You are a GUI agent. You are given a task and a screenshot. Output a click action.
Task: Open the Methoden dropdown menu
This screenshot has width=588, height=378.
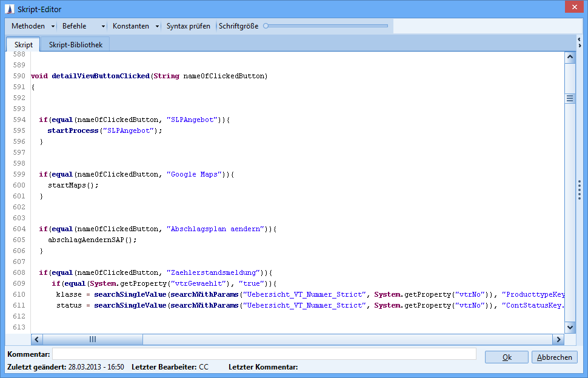coord(32,26)
